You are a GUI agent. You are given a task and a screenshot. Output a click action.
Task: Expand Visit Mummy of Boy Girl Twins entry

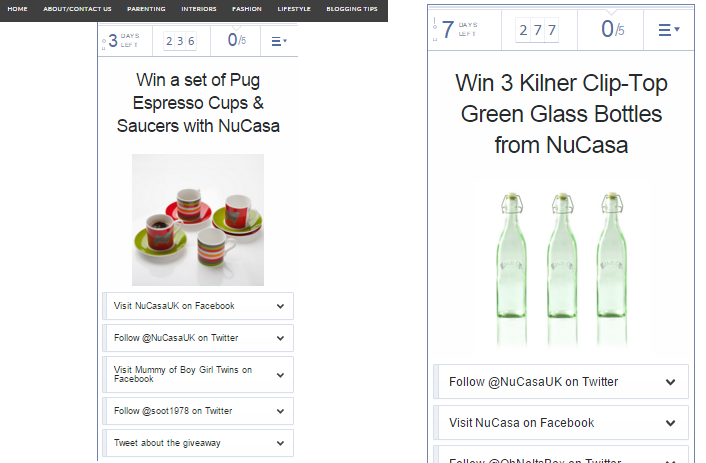(x=198, y=375)
